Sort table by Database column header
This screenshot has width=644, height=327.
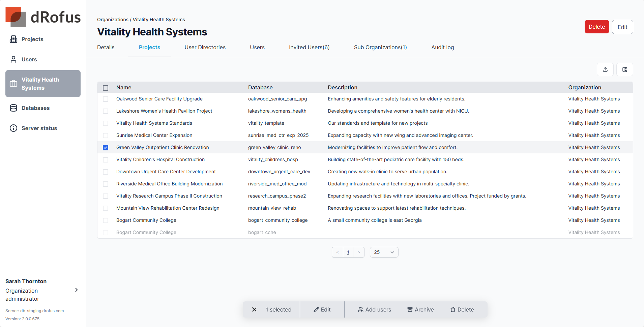coord(260,88)
